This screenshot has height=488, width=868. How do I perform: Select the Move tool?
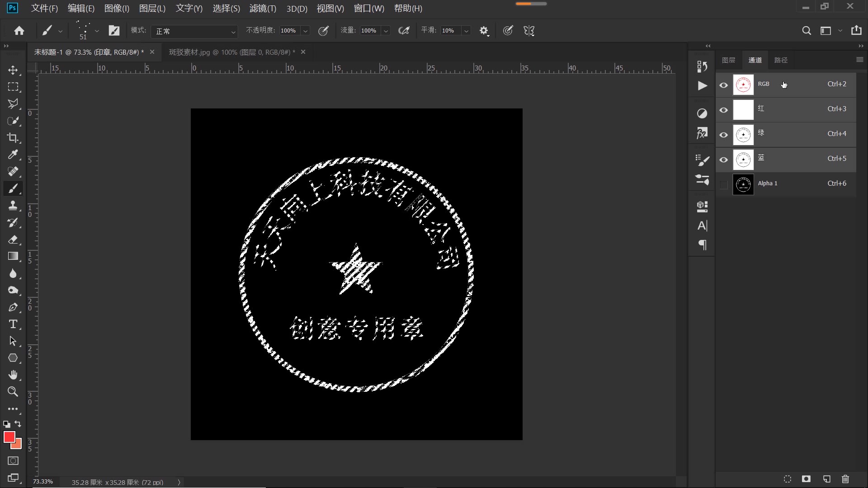[13, 70]
